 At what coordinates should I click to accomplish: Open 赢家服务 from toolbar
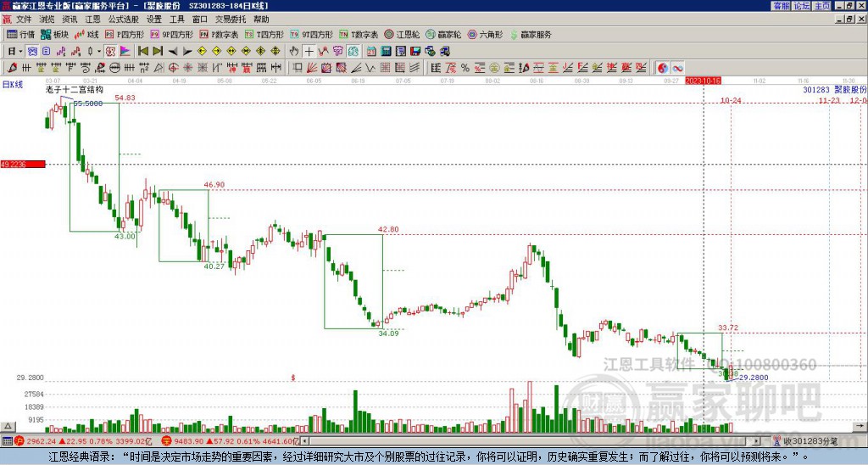(531, 34)
